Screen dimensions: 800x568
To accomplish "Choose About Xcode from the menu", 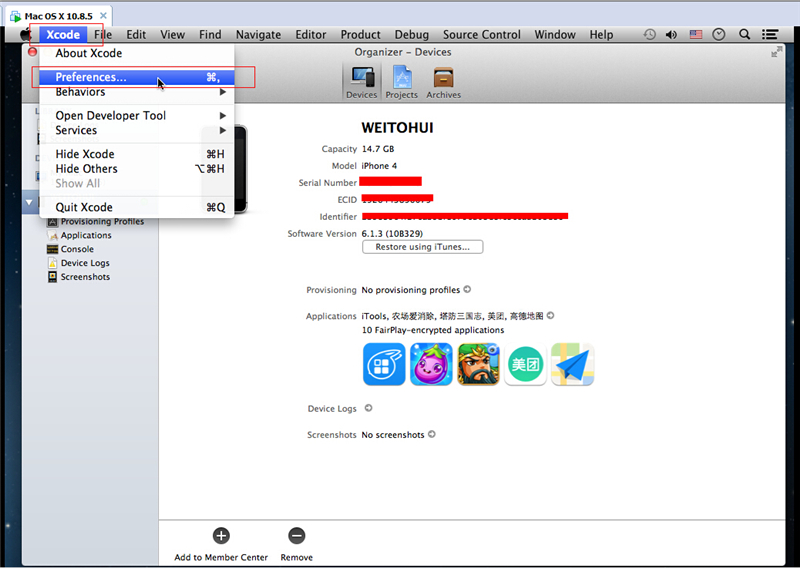I will pos(137,53).
